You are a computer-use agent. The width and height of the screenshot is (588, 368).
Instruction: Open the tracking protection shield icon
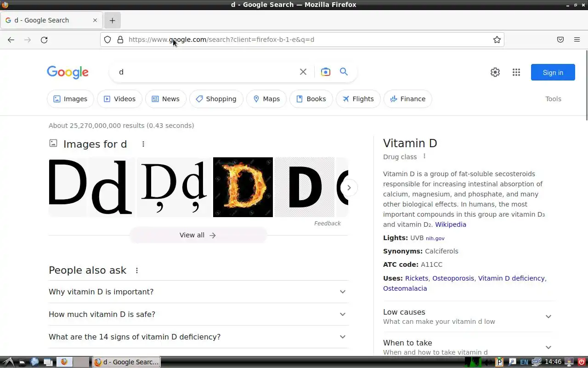[x=107, y=40]
